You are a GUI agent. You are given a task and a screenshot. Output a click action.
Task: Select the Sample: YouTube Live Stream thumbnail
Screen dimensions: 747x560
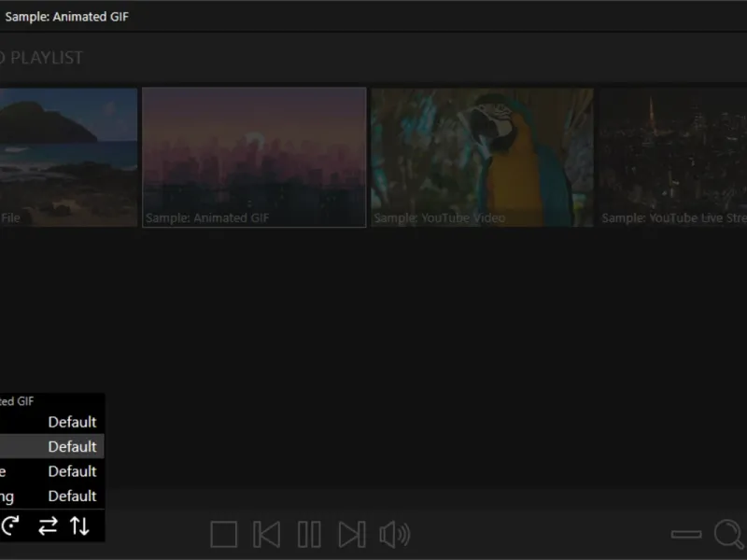pyautogui.click(x=672, y=157)
